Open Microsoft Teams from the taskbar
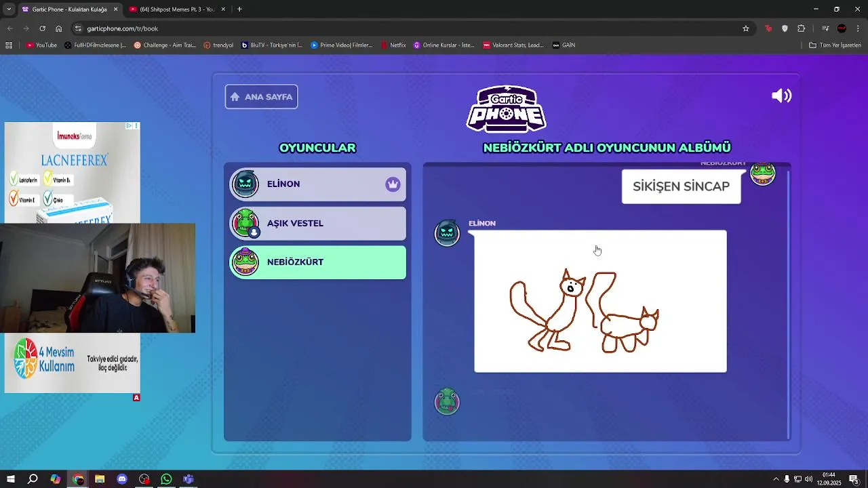The height and width of the screenshot is (488, 868). pos(189,479)
